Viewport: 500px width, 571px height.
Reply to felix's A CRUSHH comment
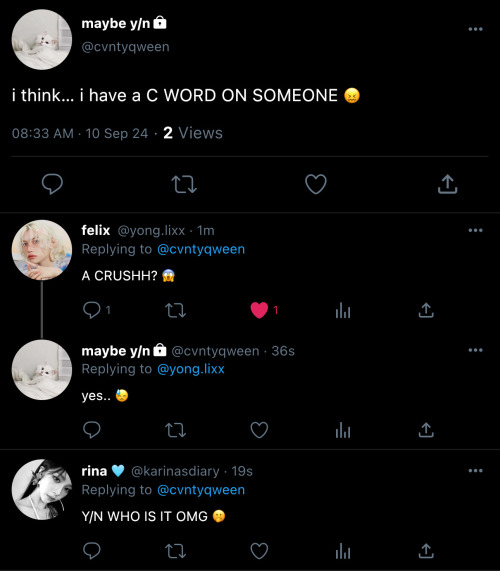(92, 310)
